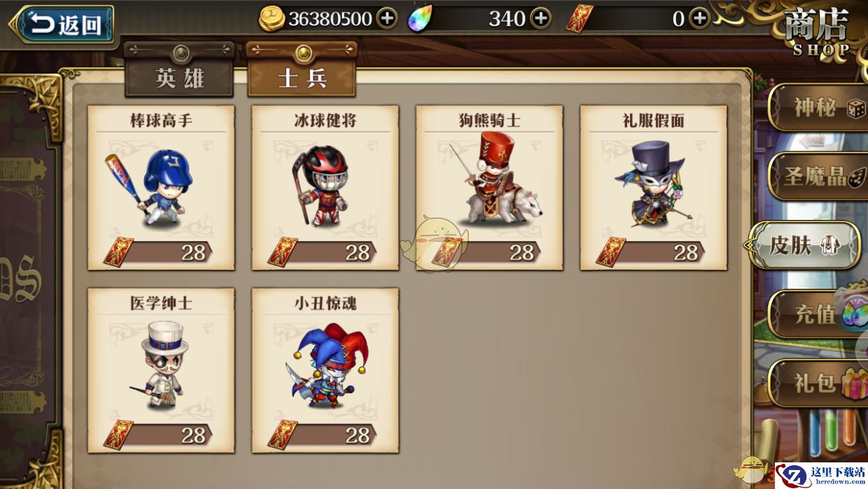This screenshot has width=868, height=489.
Task: Tap the rainbow crystal currency icon
Action: (420, 18)
